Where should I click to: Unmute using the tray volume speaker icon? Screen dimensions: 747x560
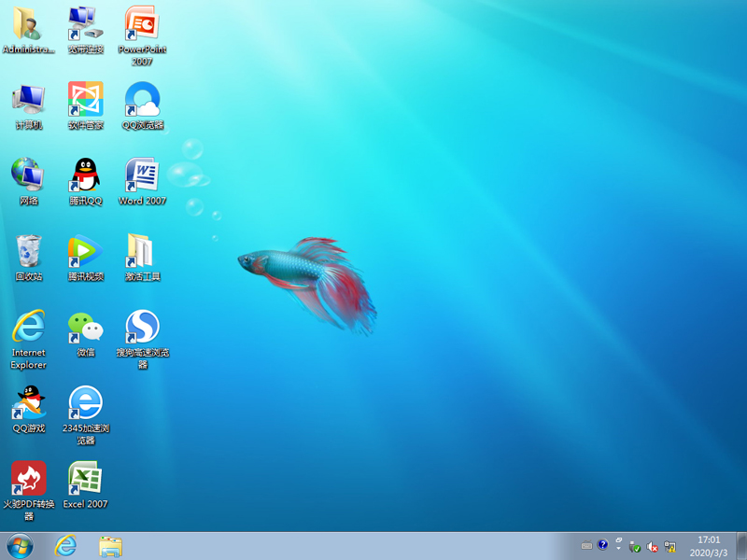click(652, 546)
